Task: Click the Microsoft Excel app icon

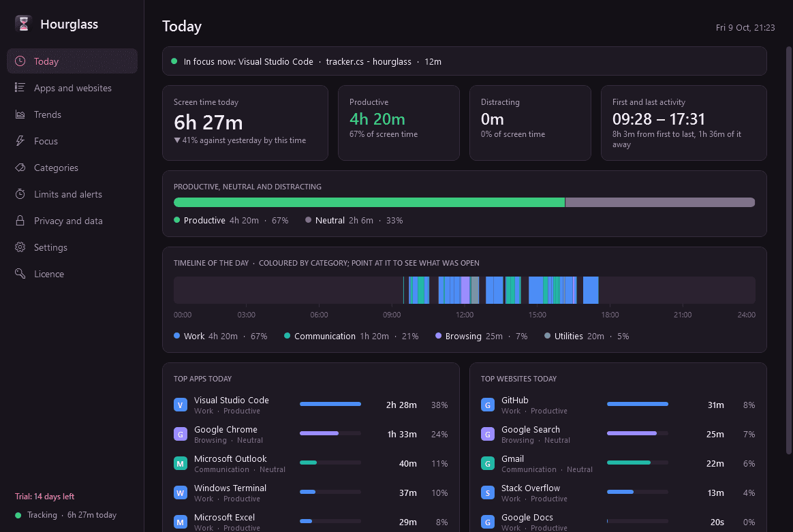Action: coord(181,522)
